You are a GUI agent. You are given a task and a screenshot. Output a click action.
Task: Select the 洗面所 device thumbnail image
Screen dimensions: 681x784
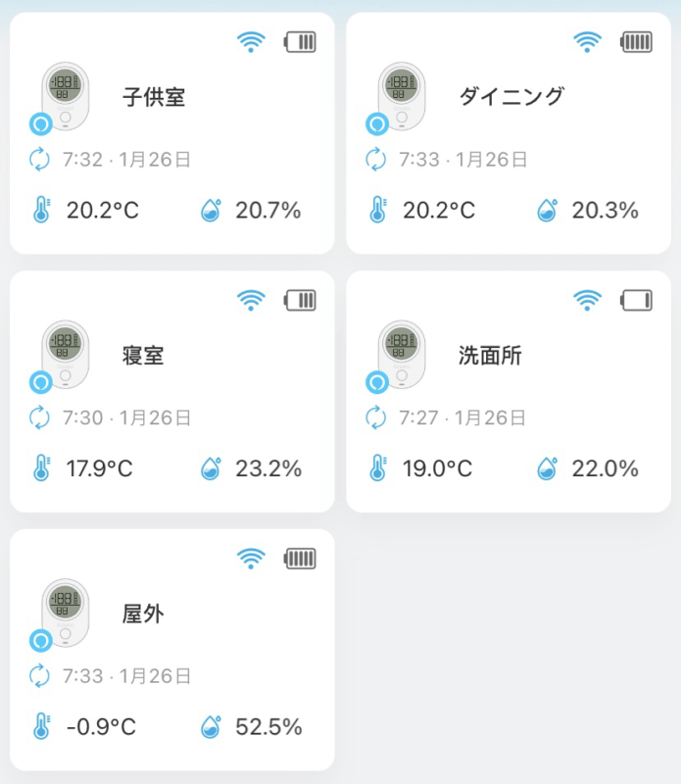[401, 355]
